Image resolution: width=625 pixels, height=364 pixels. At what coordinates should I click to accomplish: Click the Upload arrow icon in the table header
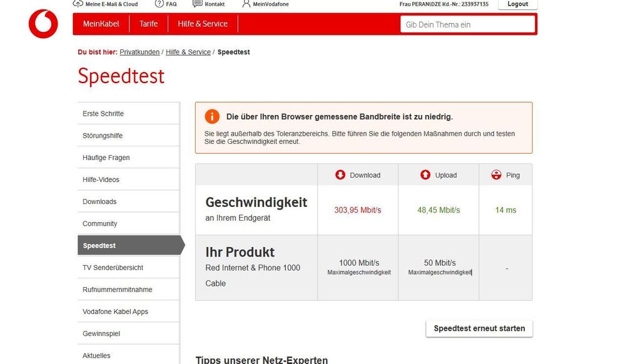[425, 174]
